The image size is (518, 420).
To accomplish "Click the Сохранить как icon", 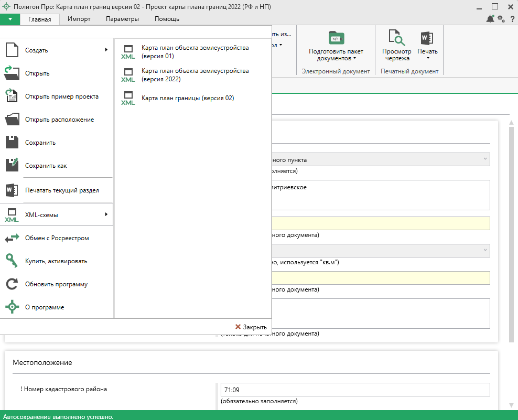I will 12,166.
